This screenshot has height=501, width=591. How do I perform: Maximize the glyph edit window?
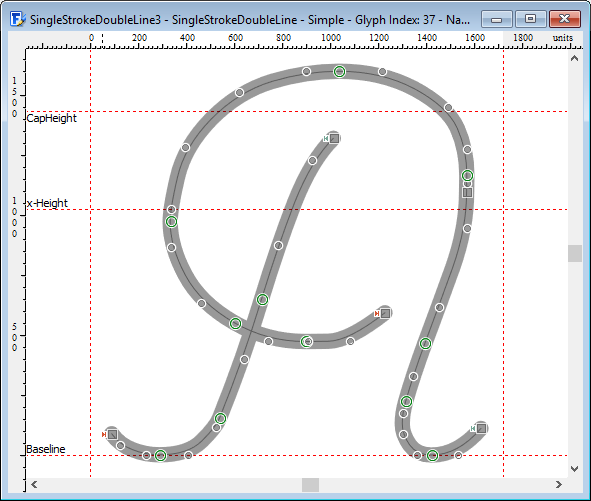[530, 19]
